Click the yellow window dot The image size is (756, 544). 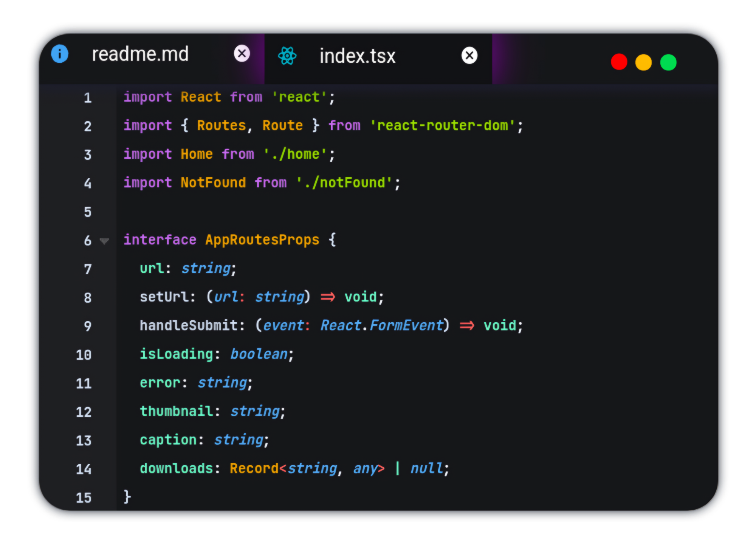click(643, 62)
